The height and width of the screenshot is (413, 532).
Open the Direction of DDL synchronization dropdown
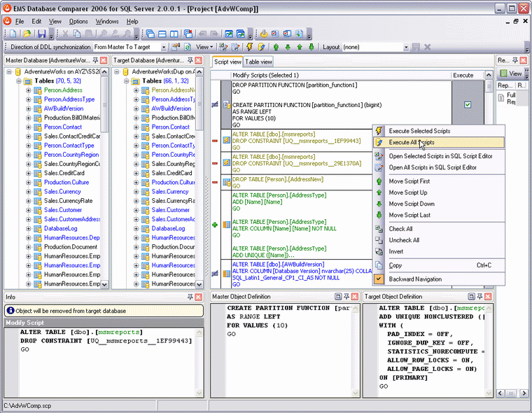pos(164,47)
